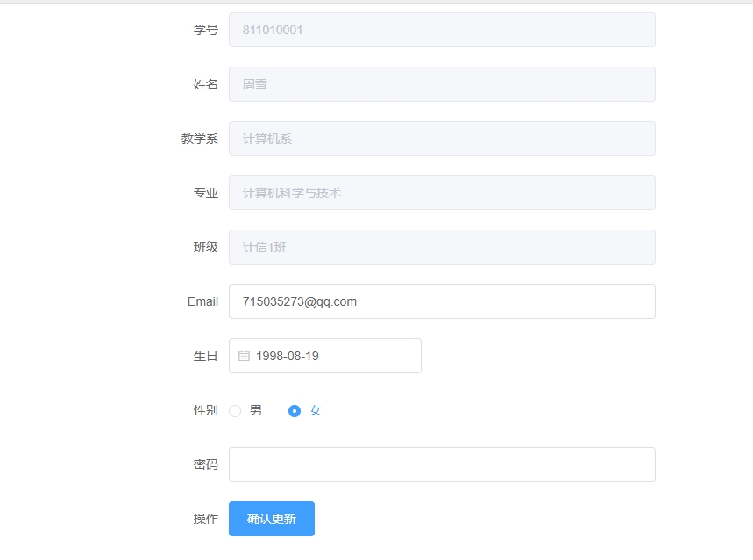Click the disabled 姓名 field 周雪
753x560 pixels.
(x=442, y=84)
